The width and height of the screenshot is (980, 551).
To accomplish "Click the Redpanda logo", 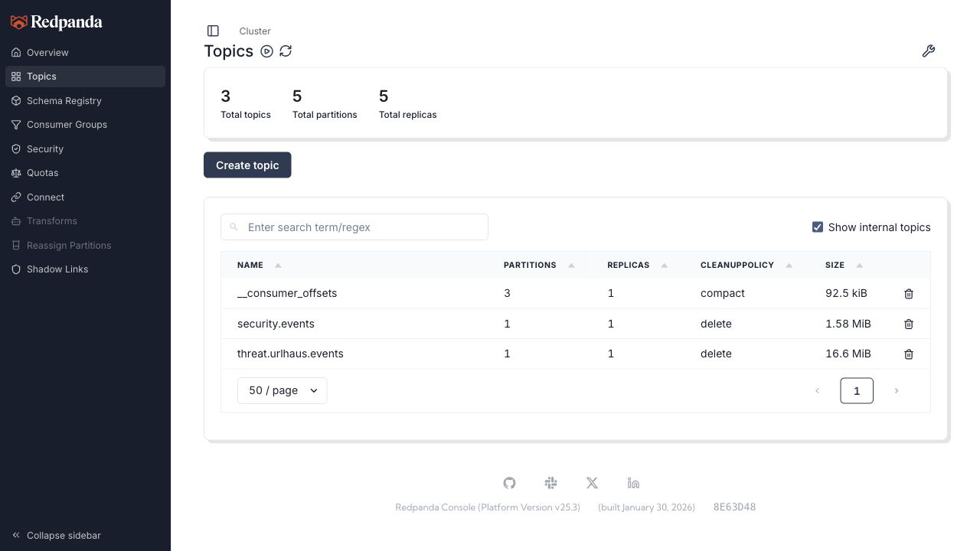I will (56, 22).
